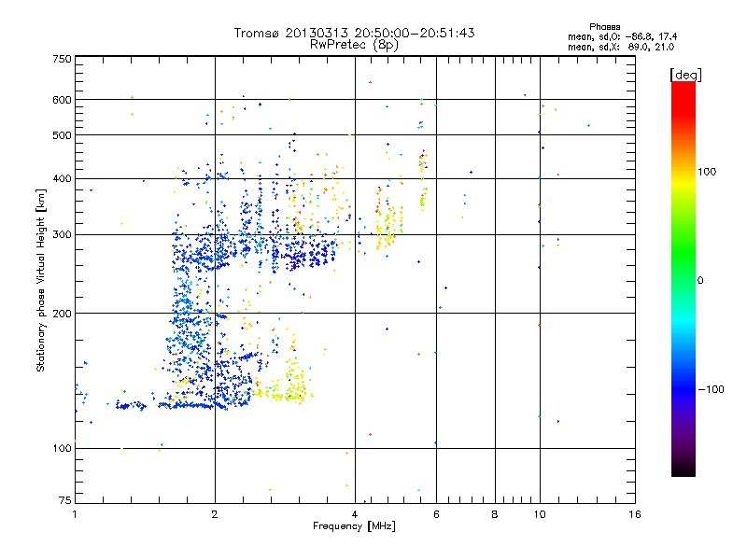
Task: Click the "[deg]" colorbar unit label
Action: (x=685, y=75)
